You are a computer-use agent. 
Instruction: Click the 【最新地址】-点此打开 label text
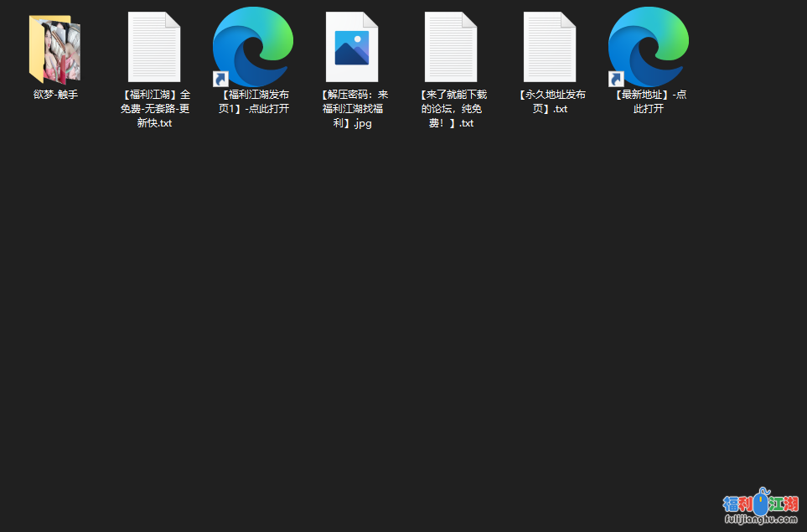point(649,101)
